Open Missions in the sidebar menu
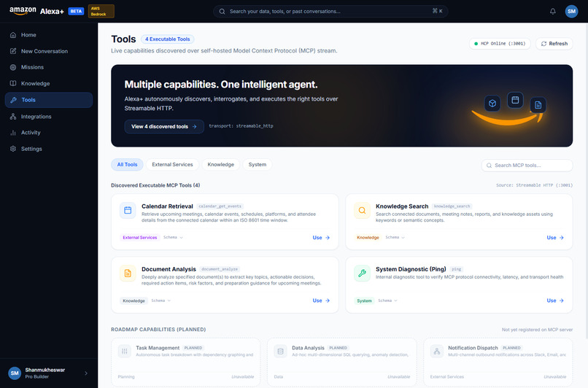The image size is (588, 388). click(49, 67)
